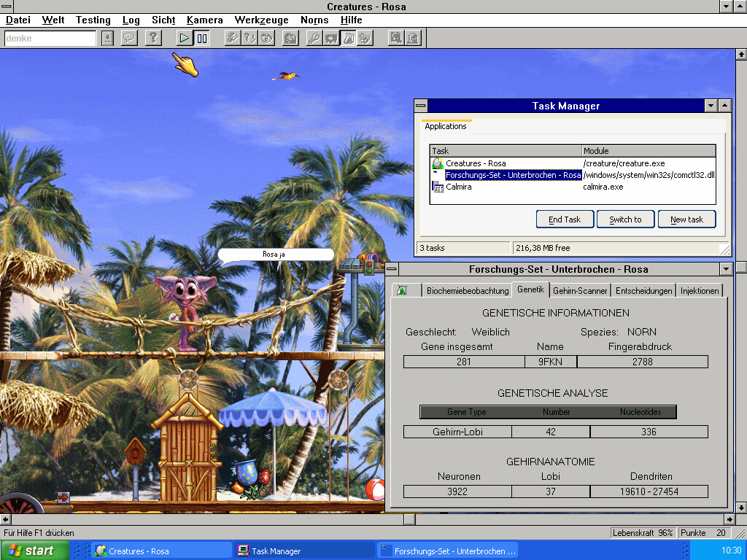The width and height of the screenshot is (747, 560).
Task: Switch to the Gehirn-Scanner tab
Action: (x=580, y=290)
